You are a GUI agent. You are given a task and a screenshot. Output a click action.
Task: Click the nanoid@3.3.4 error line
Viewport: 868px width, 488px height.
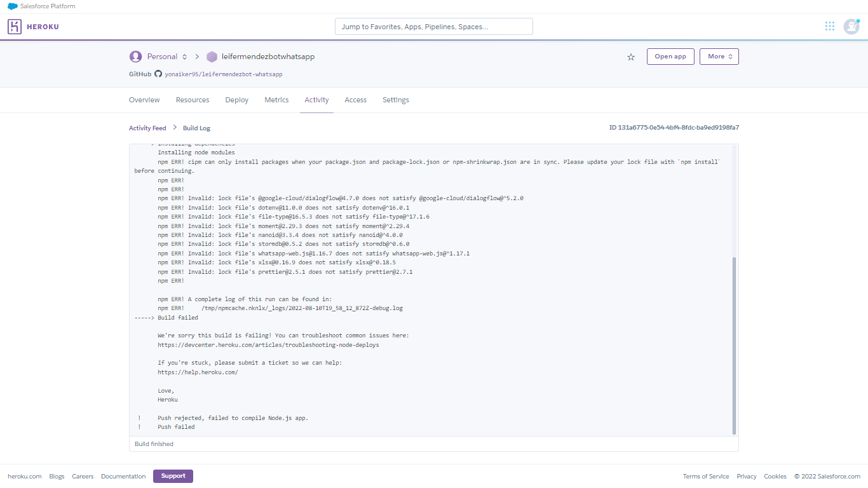pos(280,235)
